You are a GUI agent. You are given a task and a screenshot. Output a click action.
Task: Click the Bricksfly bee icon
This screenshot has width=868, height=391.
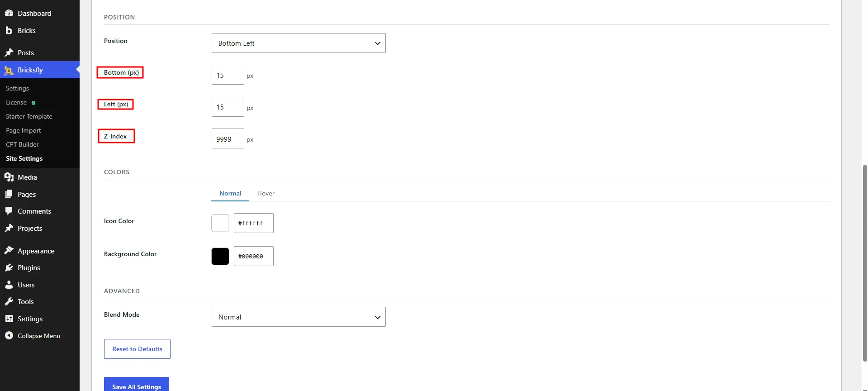(9, 70)
